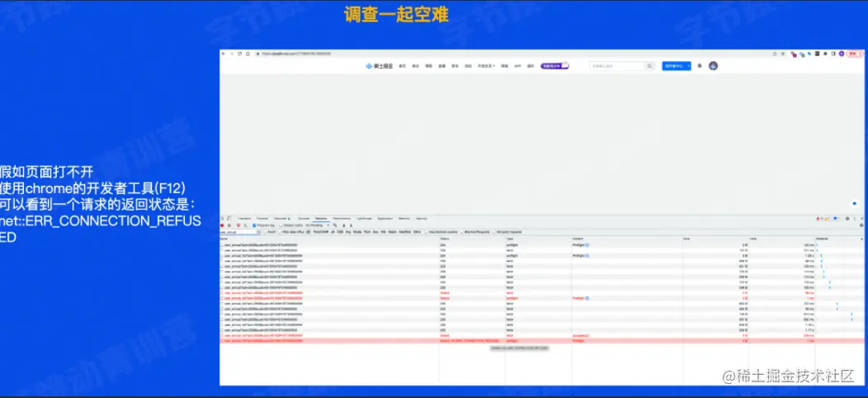Click the bookmark star in address bar
The height and width of the screenshot is (398, 868).
pos(783,54)
